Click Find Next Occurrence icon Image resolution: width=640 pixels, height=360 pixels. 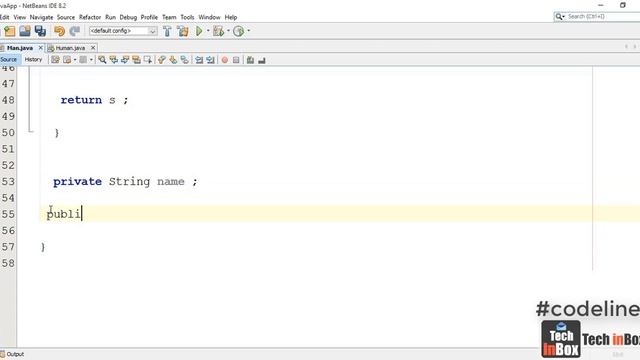coord(125,60)
